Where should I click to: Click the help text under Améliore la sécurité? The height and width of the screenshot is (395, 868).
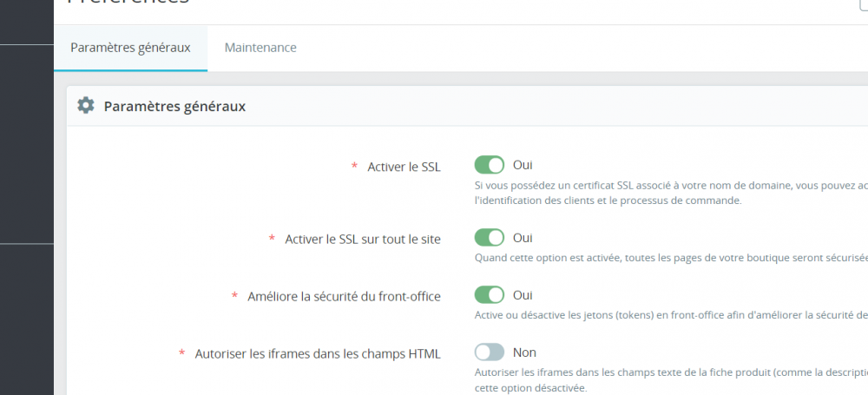[668, 315]
